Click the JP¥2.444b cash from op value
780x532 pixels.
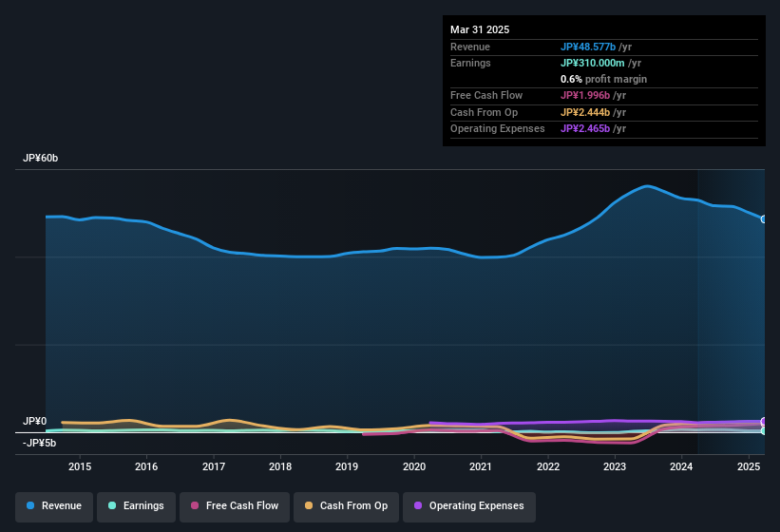[x=585, y=112]
